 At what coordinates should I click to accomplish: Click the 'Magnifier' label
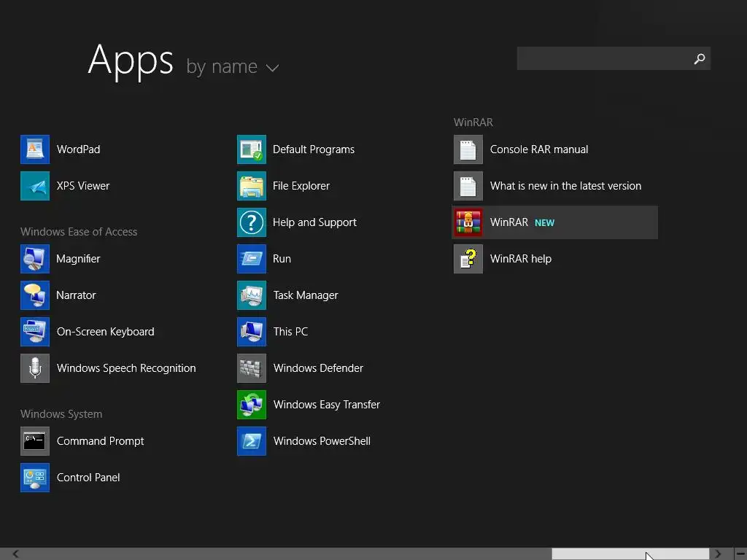coord(78,259)
